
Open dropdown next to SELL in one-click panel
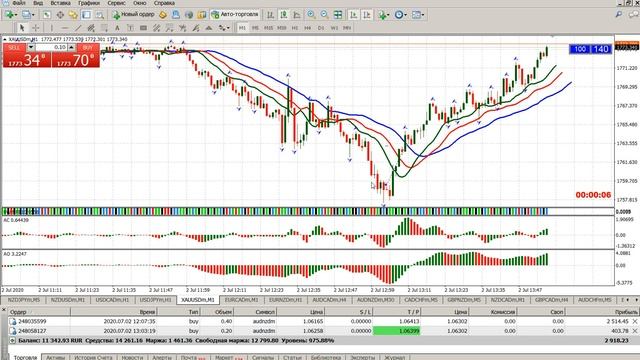[31, 47]
